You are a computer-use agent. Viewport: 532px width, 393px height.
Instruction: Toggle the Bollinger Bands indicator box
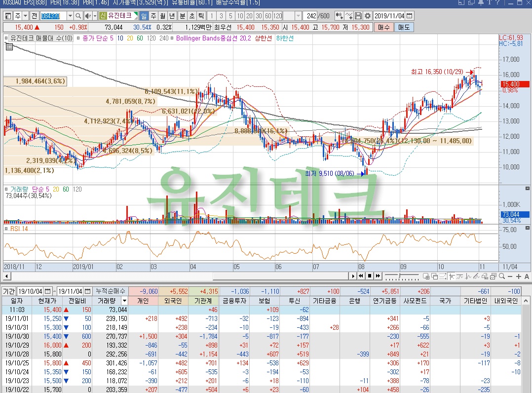(172, 39)
